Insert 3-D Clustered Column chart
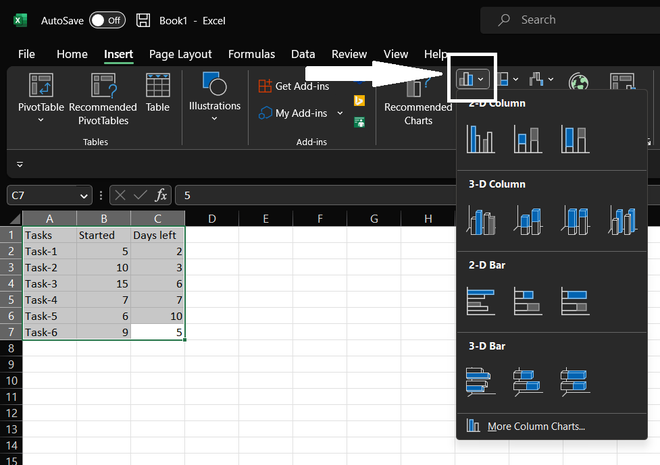This screenshot has height=465, width=660. pos(481,220)
